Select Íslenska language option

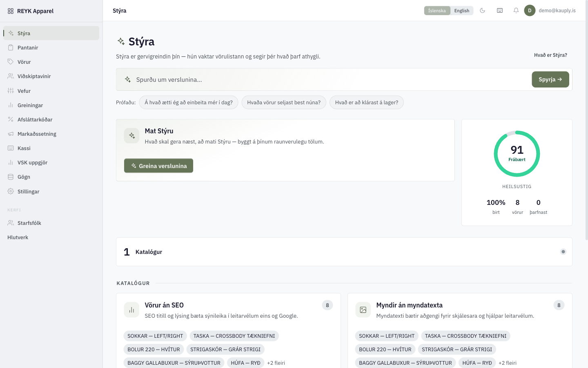[x=437, y=11]
